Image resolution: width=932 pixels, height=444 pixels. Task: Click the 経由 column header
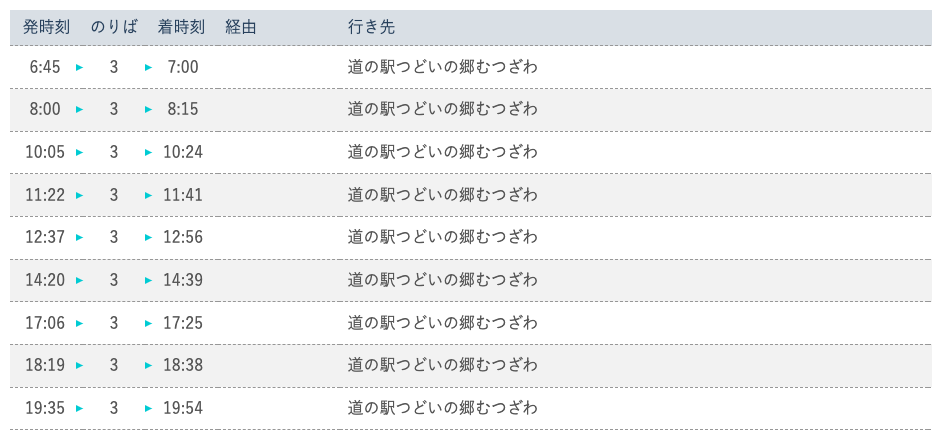pyautogui.click(x=241, y=27)
